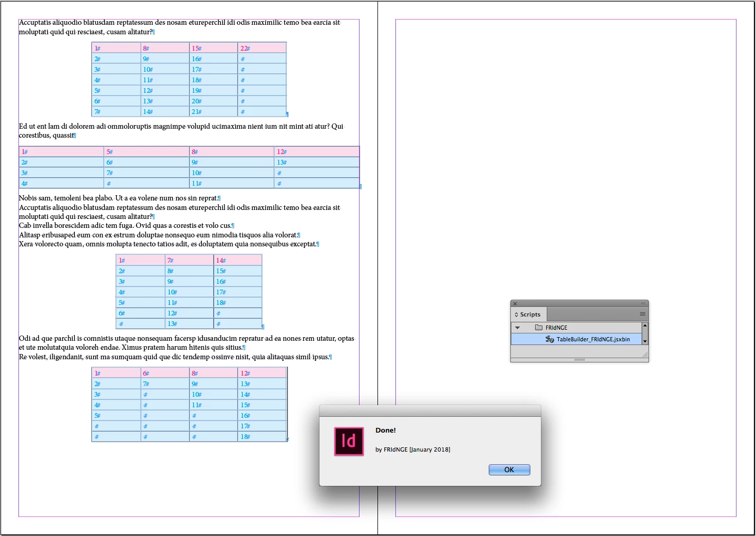
Task: Click header cell 12# in the wide second table
Action: (x=317, y=151)
